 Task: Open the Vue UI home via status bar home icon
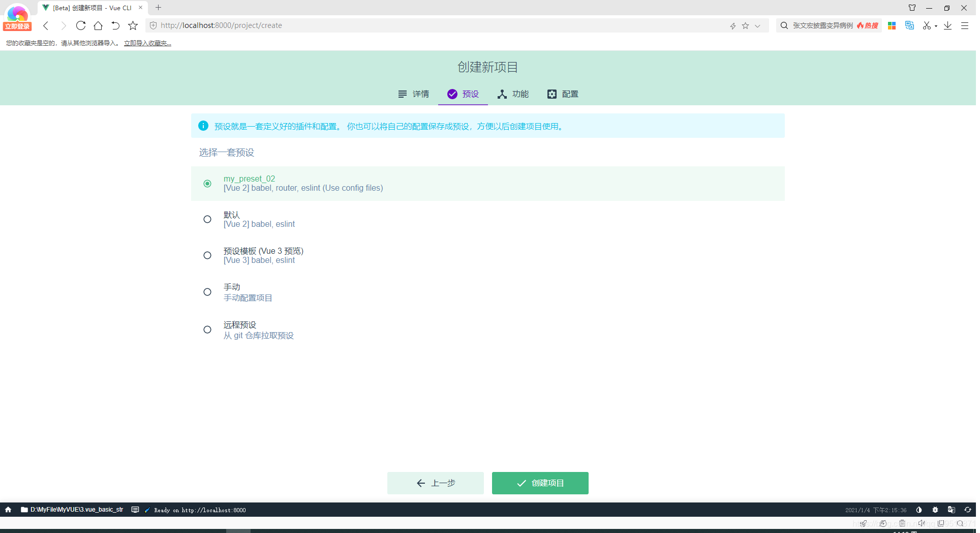pos(8,510)
